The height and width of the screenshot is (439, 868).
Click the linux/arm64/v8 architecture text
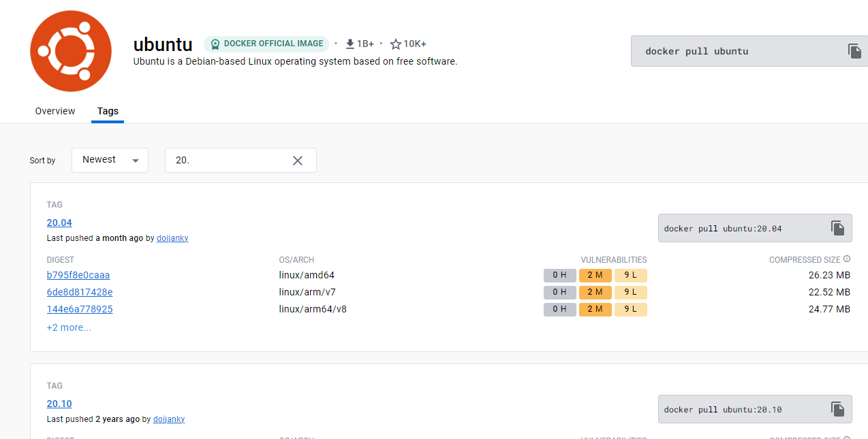313,310
